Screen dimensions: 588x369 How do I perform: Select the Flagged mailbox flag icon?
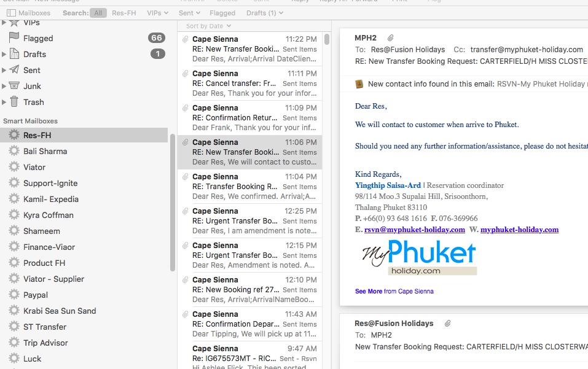pos(14,37)
